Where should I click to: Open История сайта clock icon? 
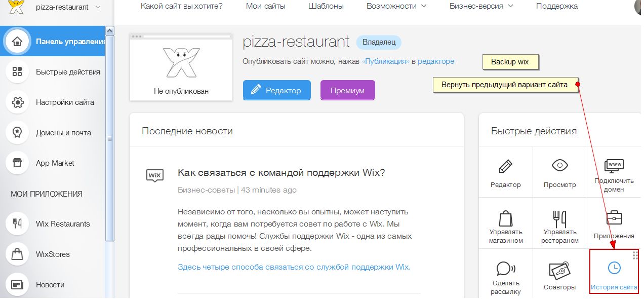614,274
